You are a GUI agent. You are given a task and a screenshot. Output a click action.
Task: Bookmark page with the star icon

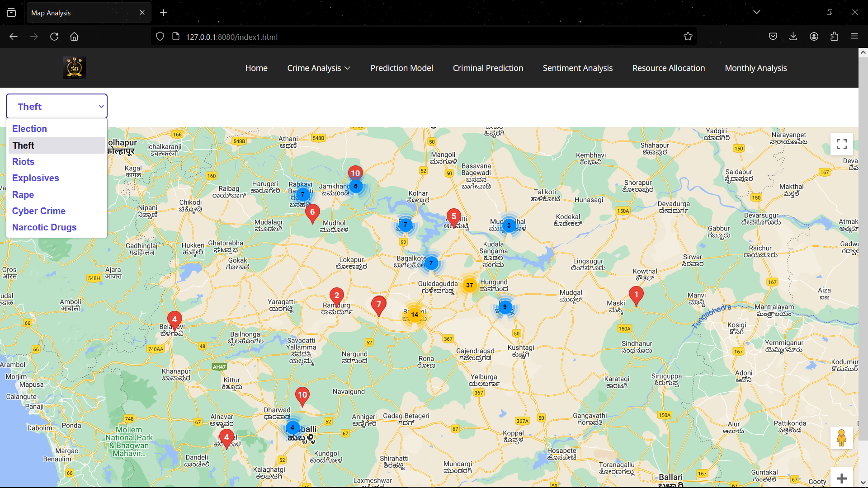click(x=688, y=37)
